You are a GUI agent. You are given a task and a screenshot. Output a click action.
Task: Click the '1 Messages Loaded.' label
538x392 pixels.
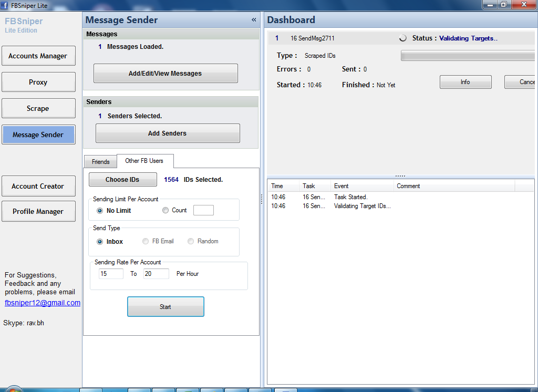131,47
